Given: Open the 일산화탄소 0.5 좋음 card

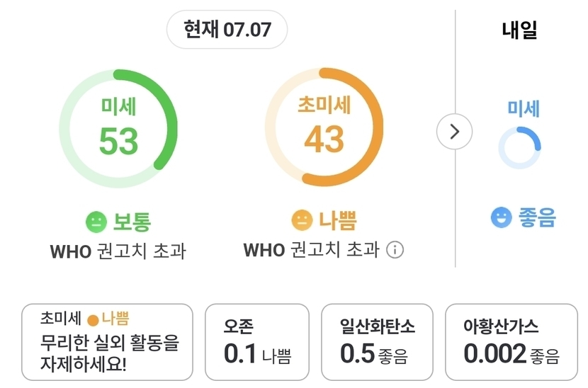Looking at the screenshot, I should 378,342.
